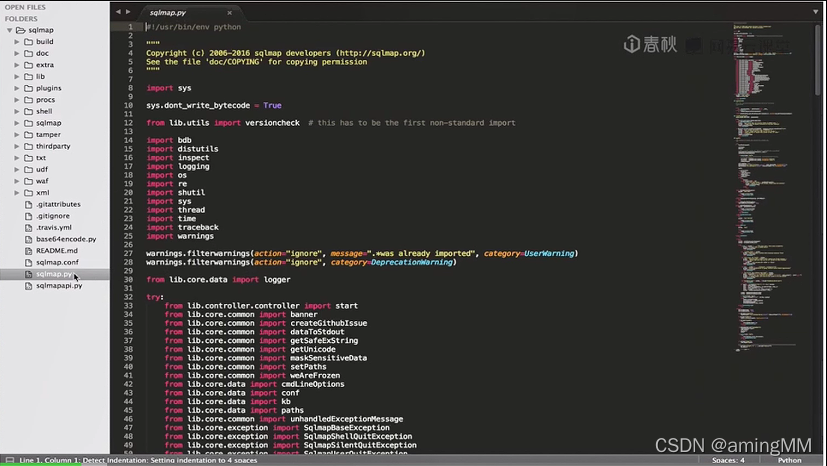Open sqlmapapi.py in the sidebar

[59, 285]
